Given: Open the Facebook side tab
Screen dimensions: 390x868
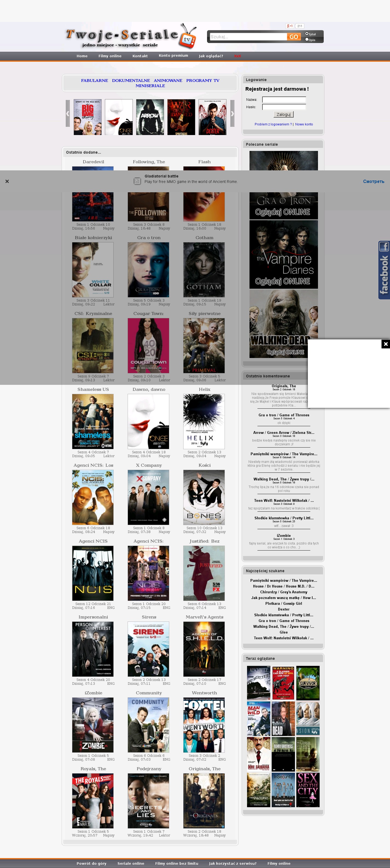Looking at the screenshot, I should click(x=384, y=270).
